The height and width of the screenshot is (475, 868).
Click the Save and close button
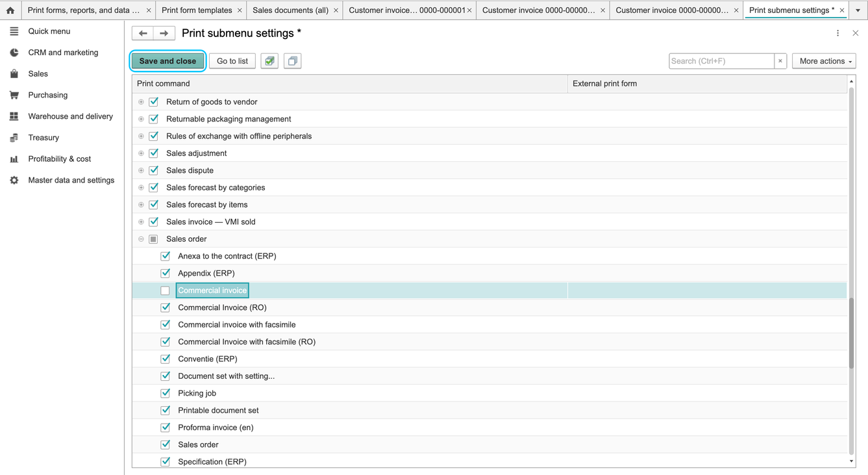pos(167,61)
